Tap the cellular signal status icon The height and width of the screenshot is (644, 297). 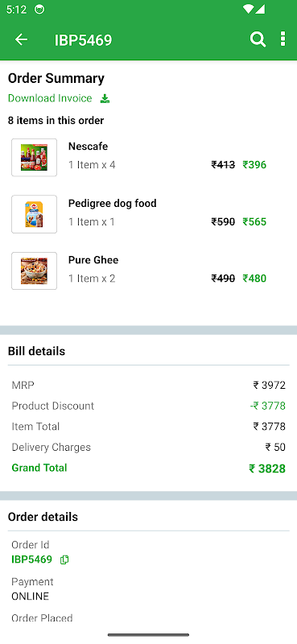(x=260, y=9)
